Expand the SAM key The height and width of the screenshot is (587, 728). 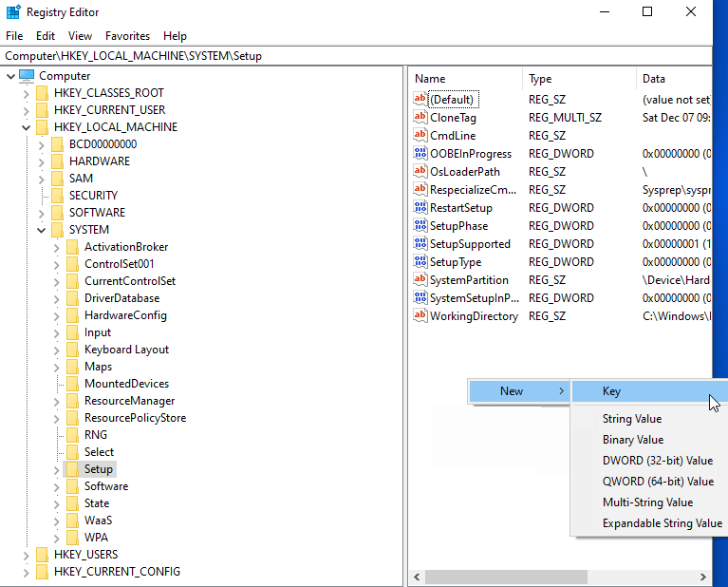click(42, 179)
